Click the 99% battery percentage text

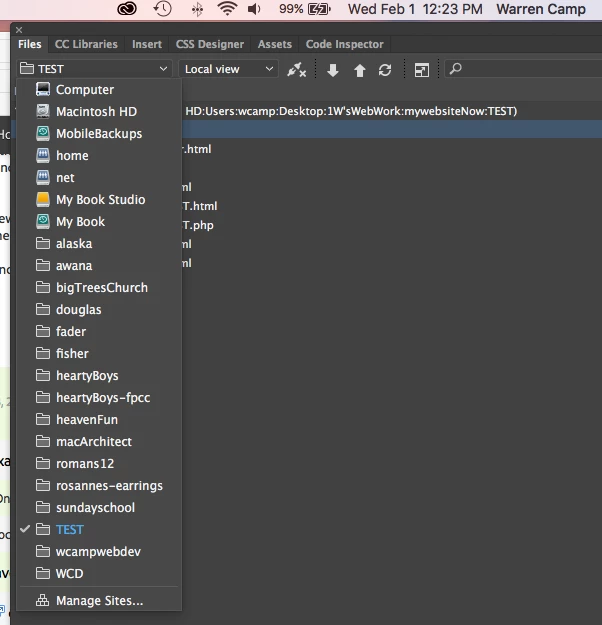(291, 9)
